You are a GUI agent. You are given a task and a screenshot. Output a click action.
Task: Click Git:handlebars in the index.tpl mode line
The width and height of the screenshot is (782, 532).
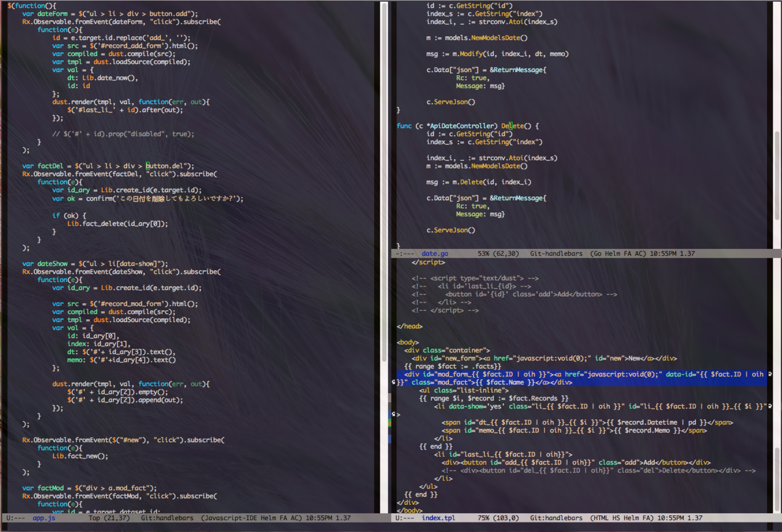tap(556, 518)
